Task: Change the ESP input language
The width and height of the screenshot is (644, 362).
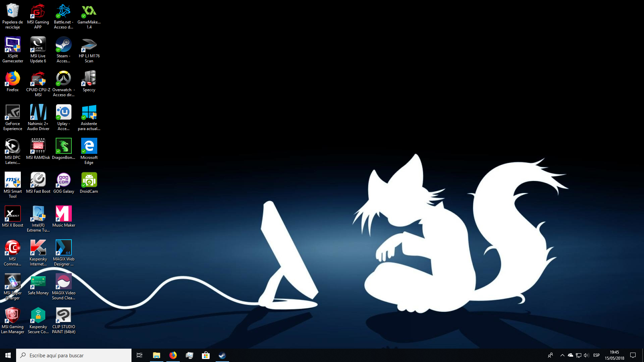Action: [596, 355]
